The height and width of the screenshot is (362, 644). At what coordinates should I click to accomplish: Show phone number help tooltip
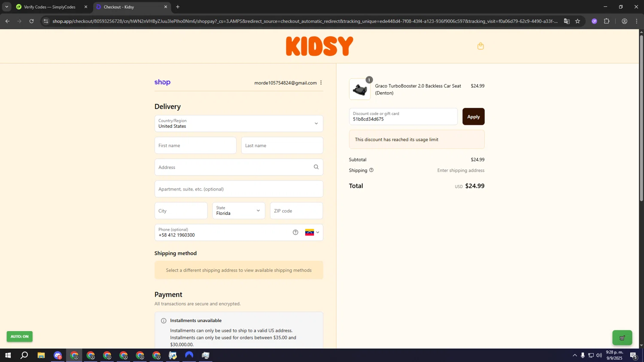click(x=295, y=232)
